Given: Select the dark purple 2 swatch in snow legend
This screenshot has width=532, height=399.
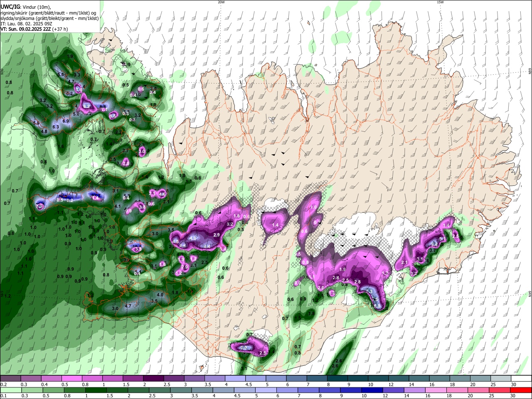Looking at the screenshot, I should pyautogui.click(x=153, y=379).
